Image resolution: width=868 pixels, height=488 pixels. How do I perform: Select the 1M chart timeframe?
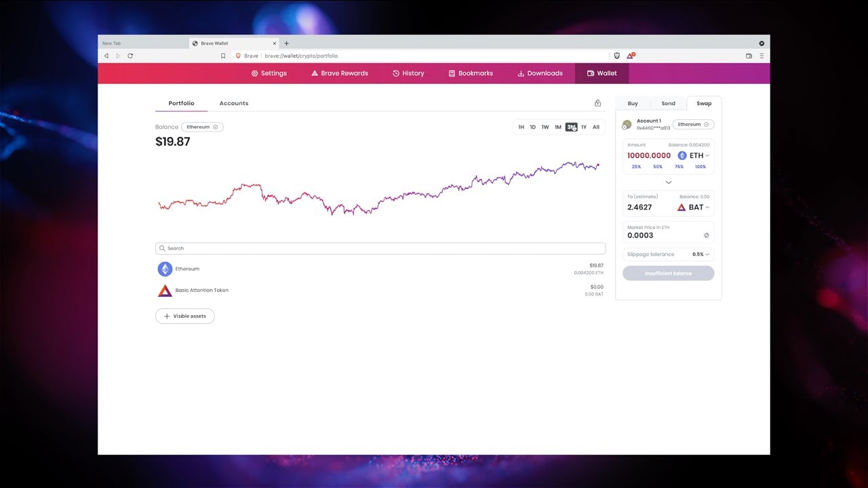(558, 127)
